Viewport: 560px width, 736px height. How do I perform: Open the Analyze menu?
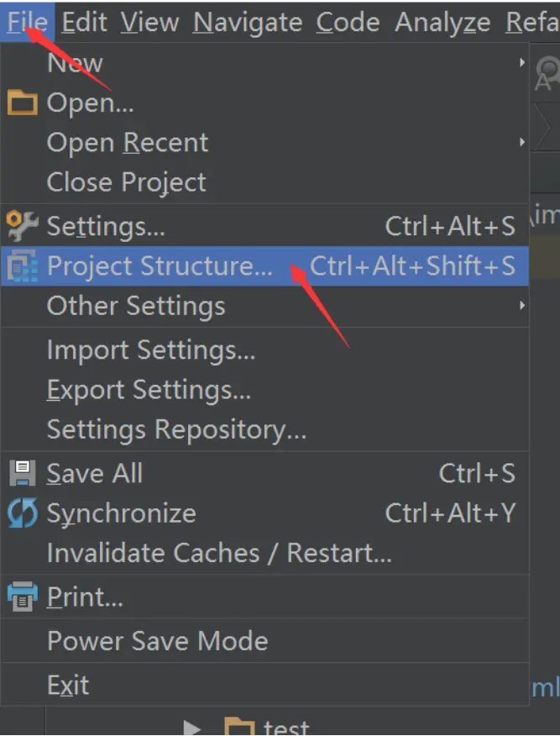point(442,23)
